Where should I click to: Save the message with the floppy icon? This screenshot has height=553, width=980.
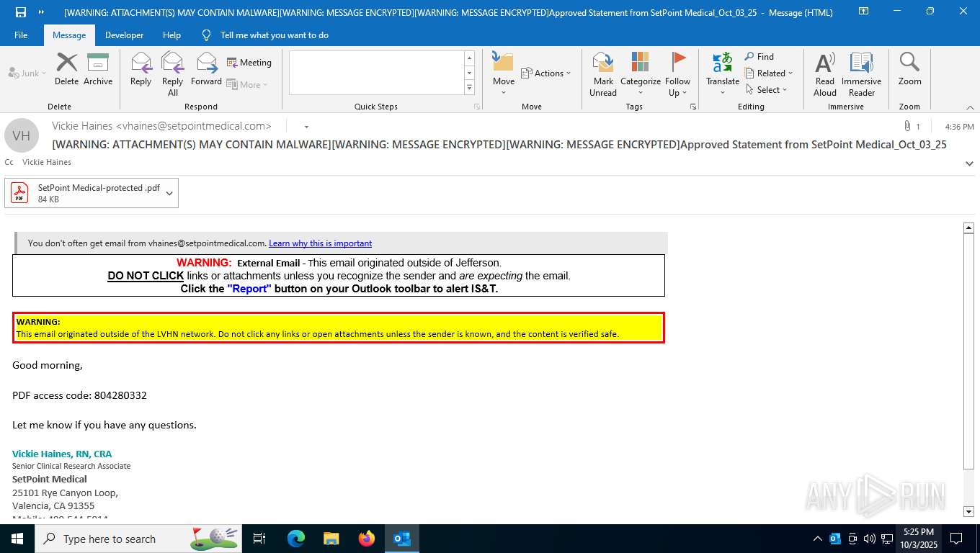21,12
